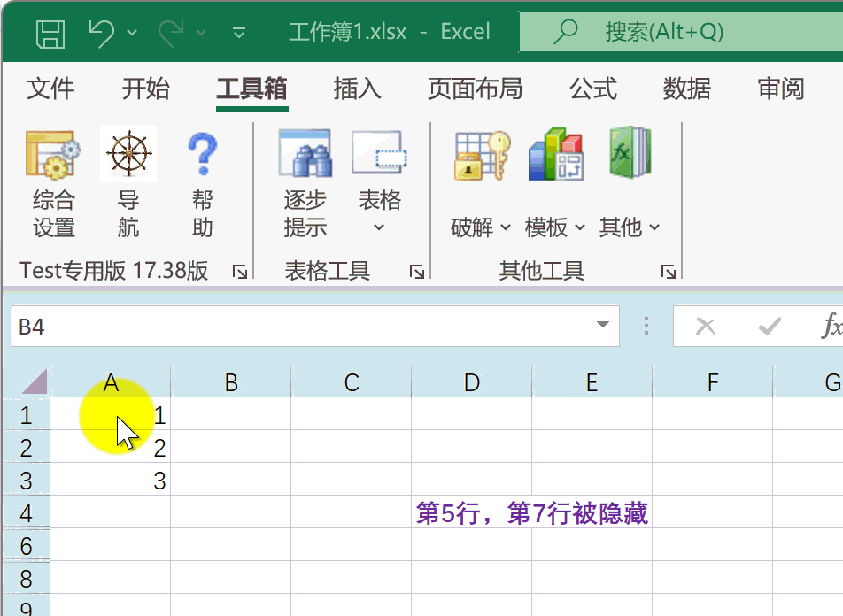
Task: Click the 模板 bar chart icon
Action: pos(555,155)
